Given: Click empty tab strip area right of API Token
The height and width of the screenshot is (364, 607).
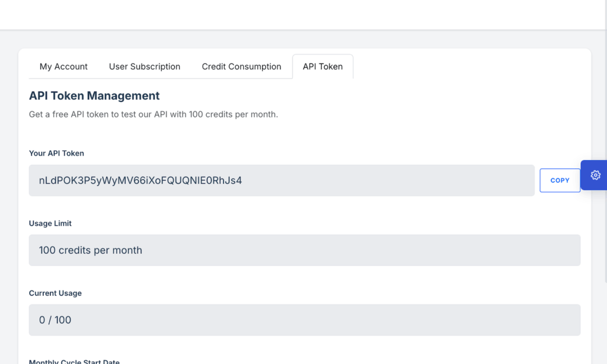Looking at the screenshot, I should pos(468,66).
